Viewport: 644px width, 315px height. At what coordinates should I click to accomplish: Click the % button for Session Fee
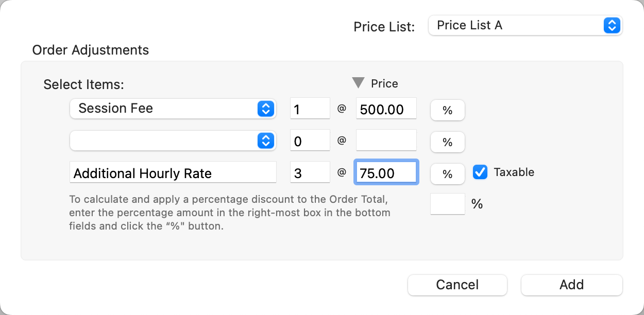pos(447,110)
